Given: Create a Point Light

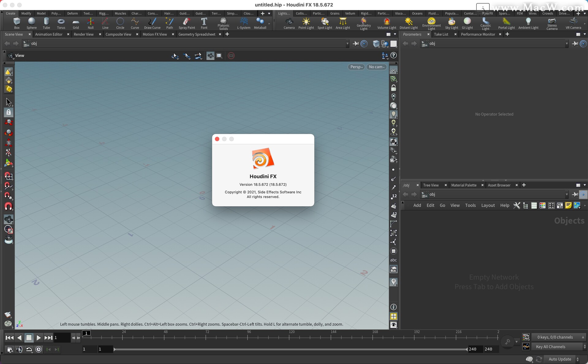Looking at the screenshot, I should click(x=306, y=23).
